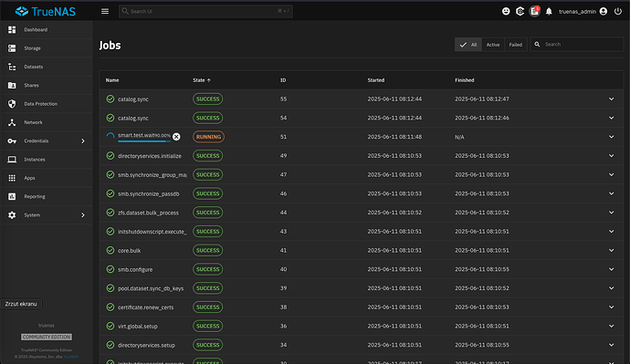Viewport: 630px width, 364px height.
Task: Expand the catalog.sync job 55 row
Action: [x=611, y=99]
